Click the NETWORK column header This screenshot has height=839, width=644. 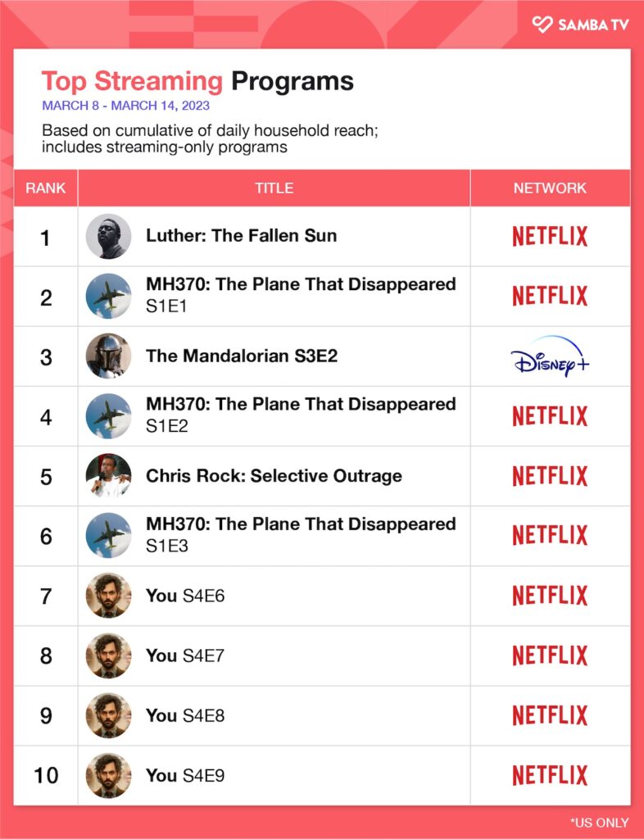550,188
